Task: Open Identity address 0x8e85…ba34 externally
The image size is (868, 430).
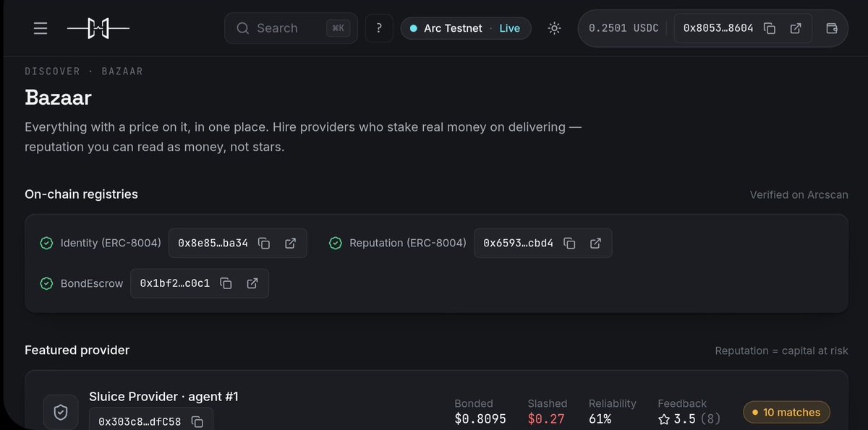Action: tap(290, 243)
